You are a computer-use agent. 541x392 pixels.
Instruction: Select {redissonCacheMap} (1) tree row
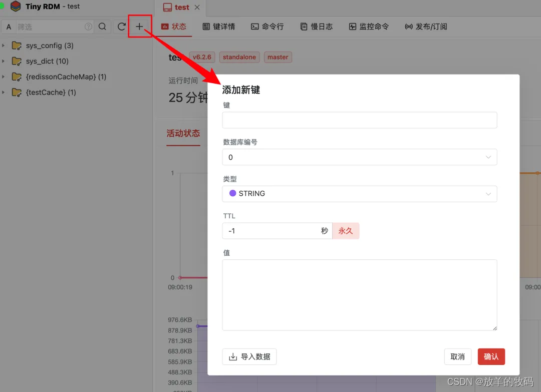tap(76, 77)
